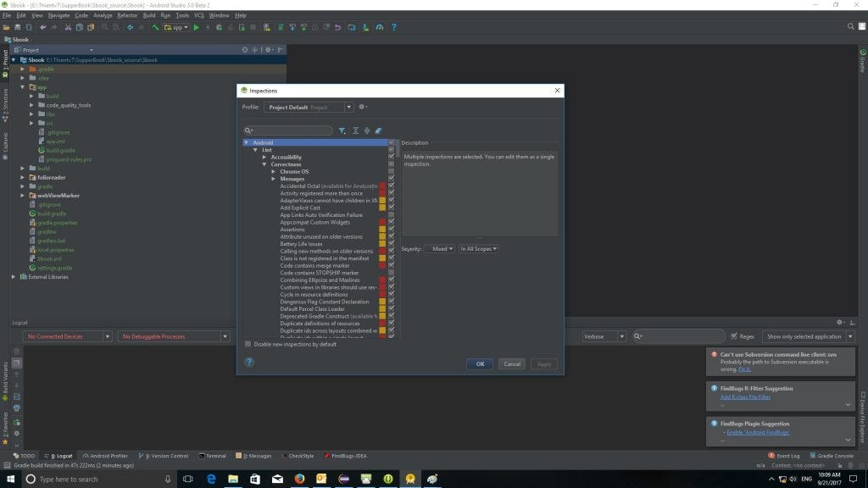Click the filter inspections funnel icon
This screenshot has width=868, height=488.
click(x=342, y=130)
